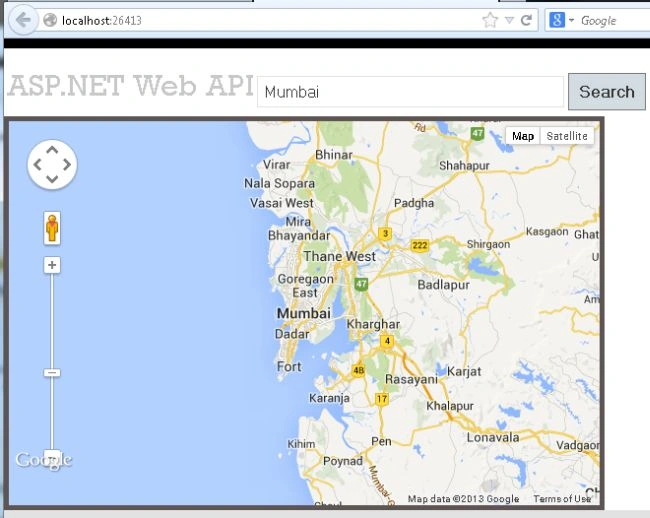Click the Street View pegman icon
Viewport: 650px width, 518px height.
tap(52, 228)
